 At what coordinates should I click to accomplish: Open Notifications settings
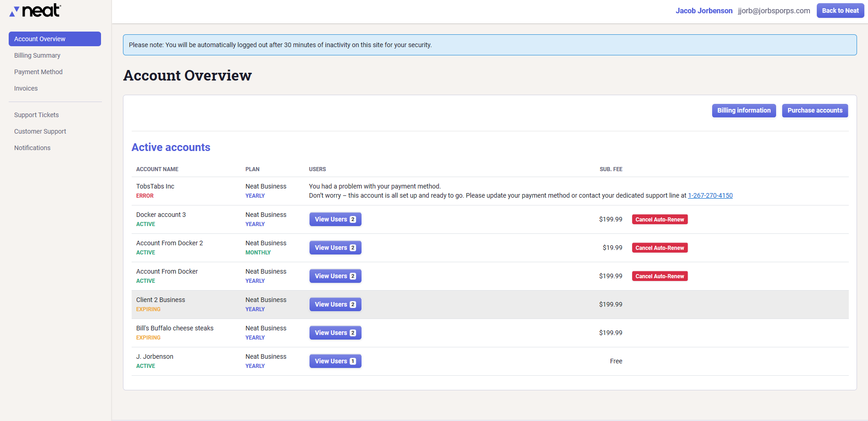pos(32,147)
